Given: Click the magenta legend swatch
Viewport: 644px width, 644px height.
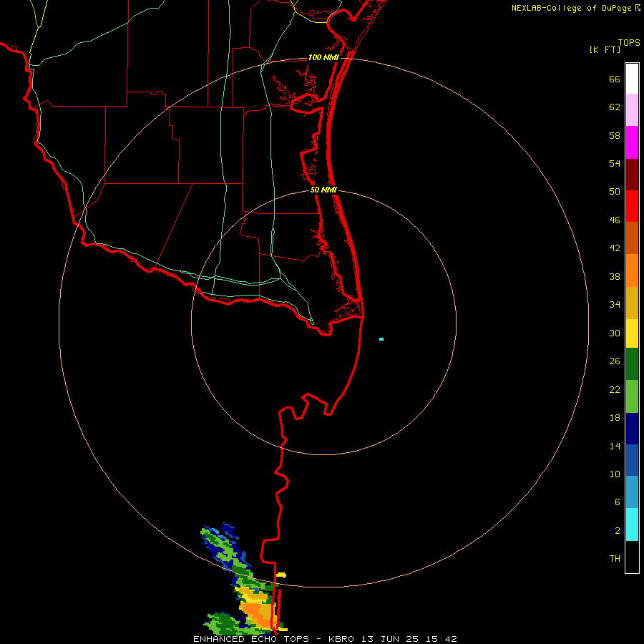Looking at the screenshot, I should pyautogui.click(x=632, y=142).
